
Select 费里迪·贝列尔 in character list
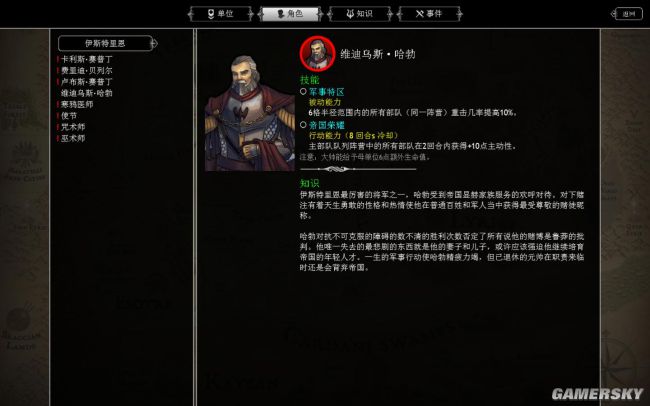pos(87,71)
